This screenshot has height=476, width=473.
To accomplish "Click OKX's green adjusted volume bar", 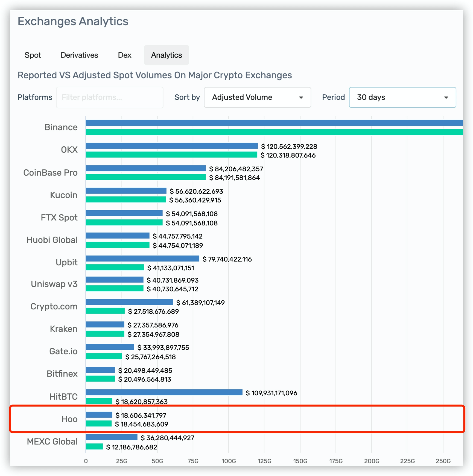I will click(x=171, y=155).
